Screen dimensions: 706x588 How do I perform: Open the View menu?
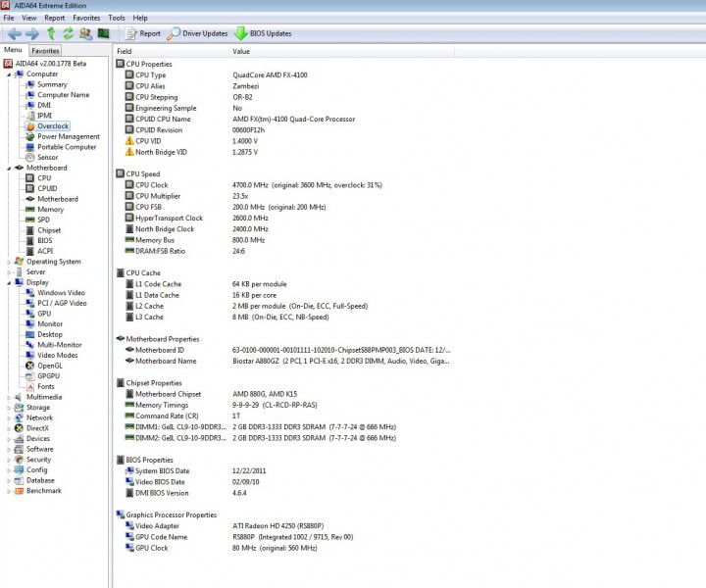[28, 18]
